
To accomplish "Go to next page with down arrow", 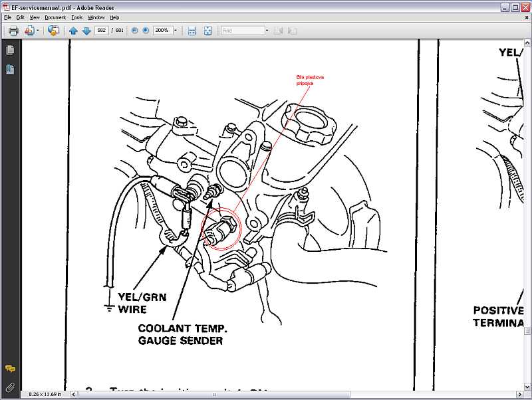I will point(86,31).
